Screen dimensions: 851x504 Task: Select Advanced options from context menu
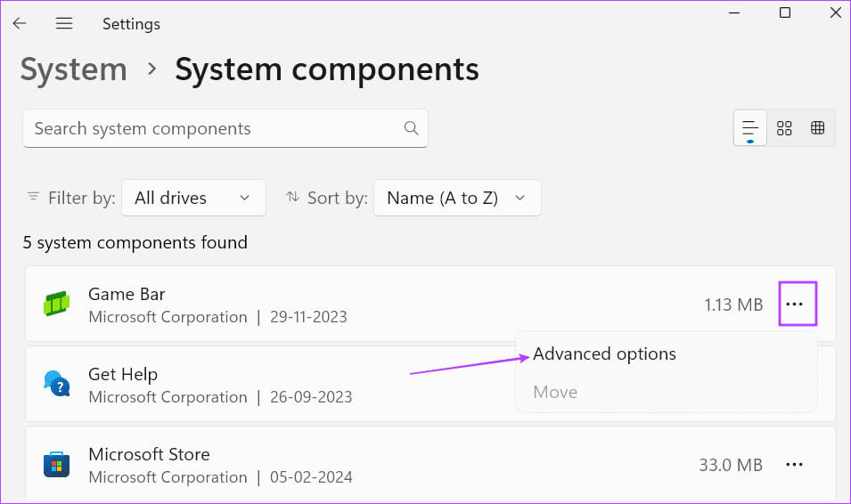coord(604,354)
